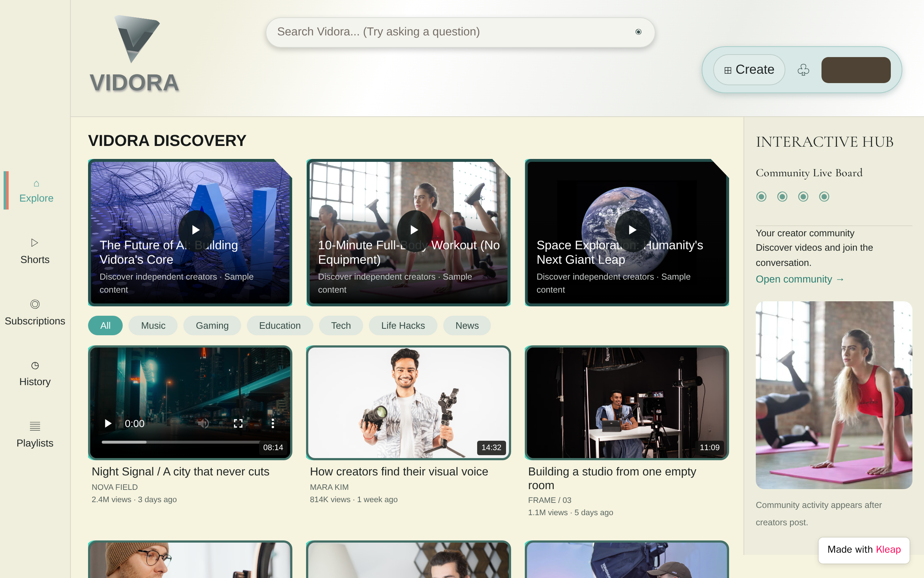924x578 pixels.
Task: Filter videos by Life Hacks
Action: (x=403, y=325)
